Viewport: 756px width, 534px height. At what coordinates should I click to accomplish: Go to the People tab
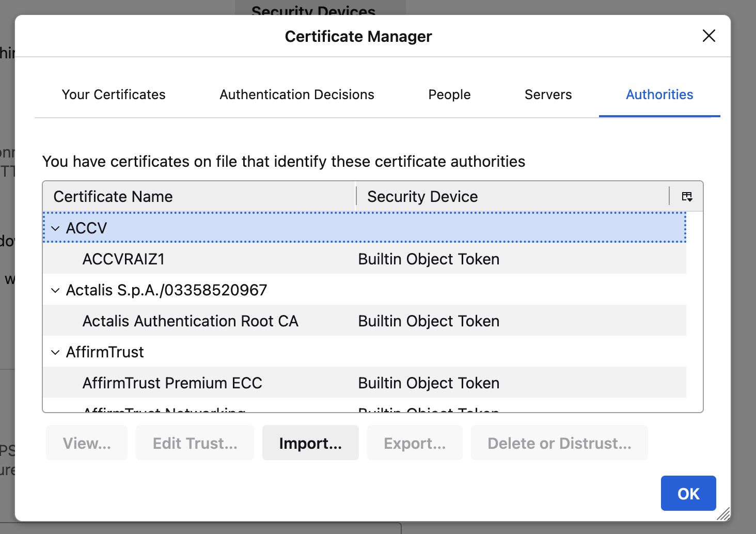pyautogui.click(x=449, y=95)
